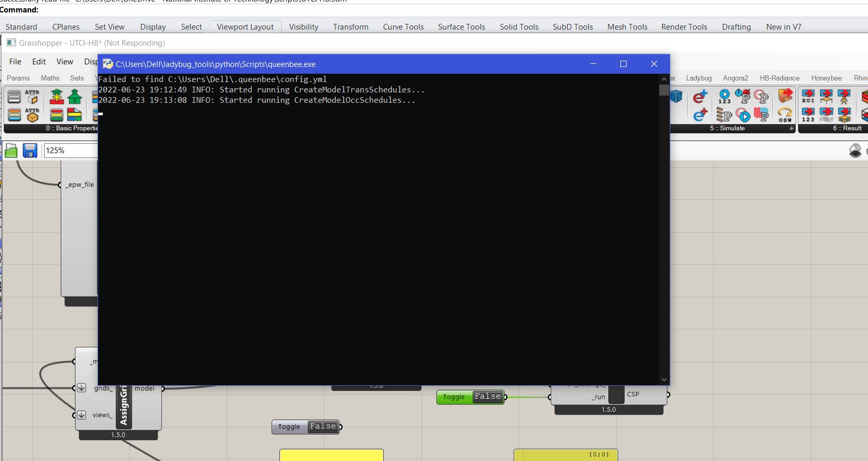Click the Run OSW icon
Image resolution: width=868 pixels, height=461 pixels.
(x=785, y=115)
